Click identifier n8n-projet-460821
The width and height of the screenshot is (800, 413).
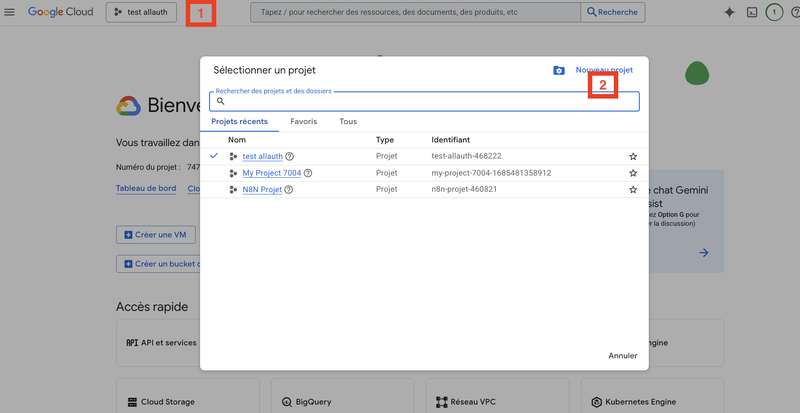464,189
